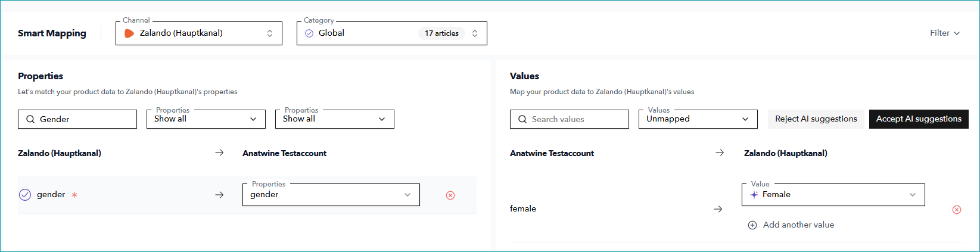Image resolution: width=980 pixels, height=252 pixels.
Task: Click the Smart Mapping title
Action: [52, 33]
